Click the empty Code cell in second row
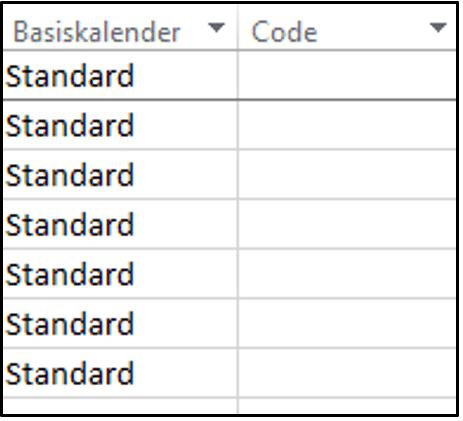The width and height of the screenshot is (463, 421). (347, 125)
